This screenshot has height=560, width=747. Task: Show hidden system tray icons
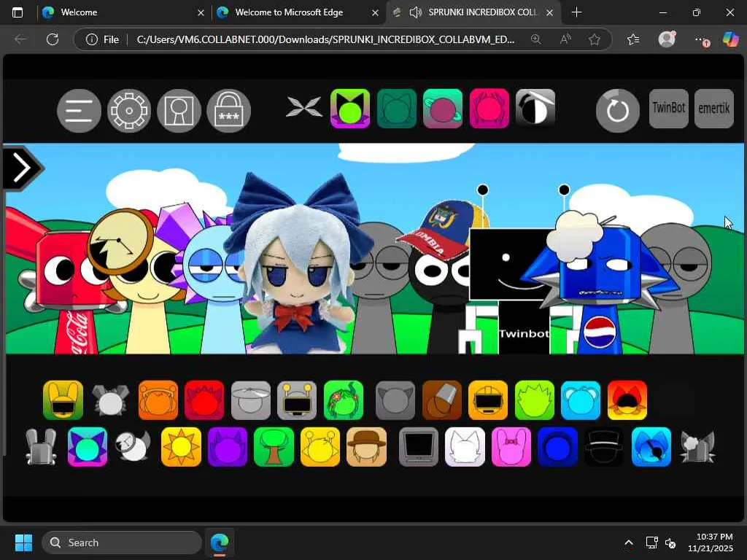[x=629, y=542]
